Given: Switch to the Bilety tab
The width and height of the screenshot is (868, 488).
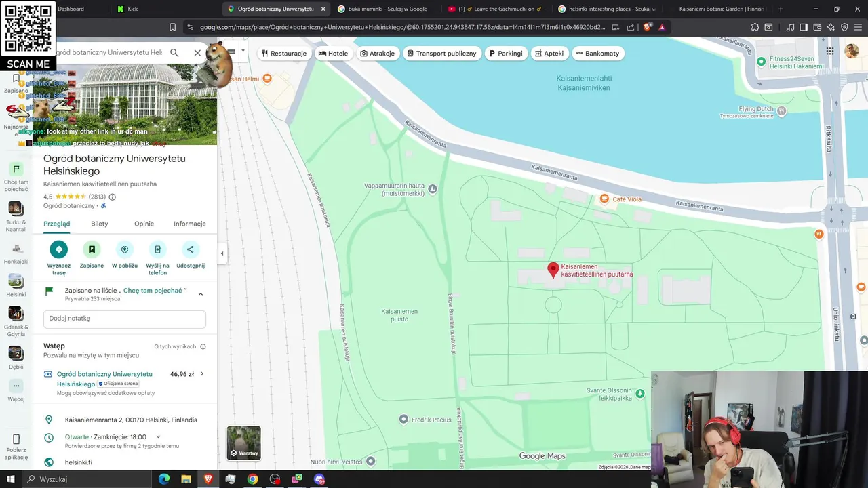Looking at the screenshot, I should tap(100, 224).
